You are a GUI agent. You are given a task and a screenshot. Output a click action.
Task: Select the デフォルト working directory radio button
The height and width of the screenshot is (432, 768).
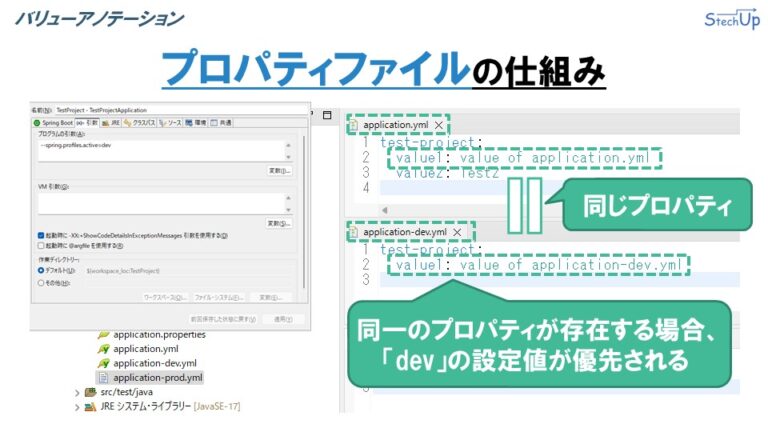pyautogui.click(x=41, y=270)
